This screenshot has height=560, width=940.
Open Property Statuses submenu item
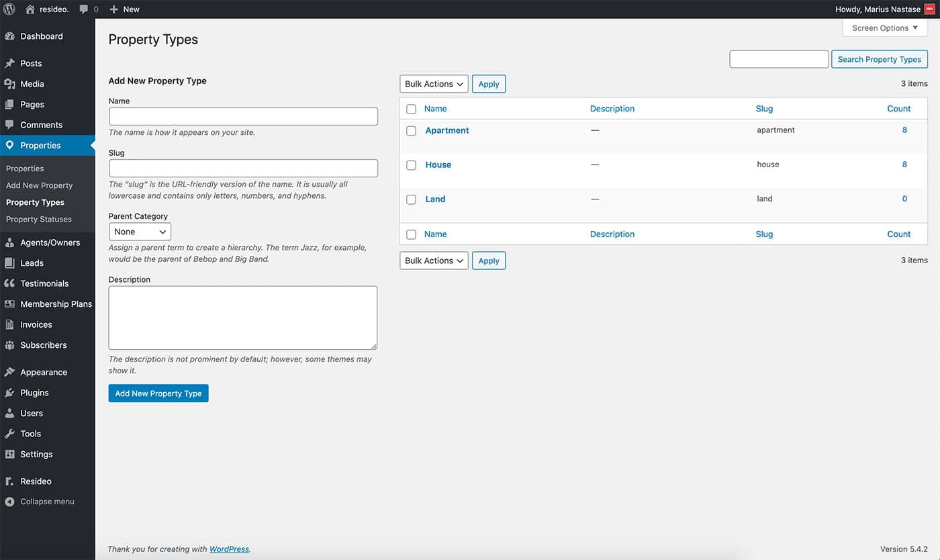point(39,219)
